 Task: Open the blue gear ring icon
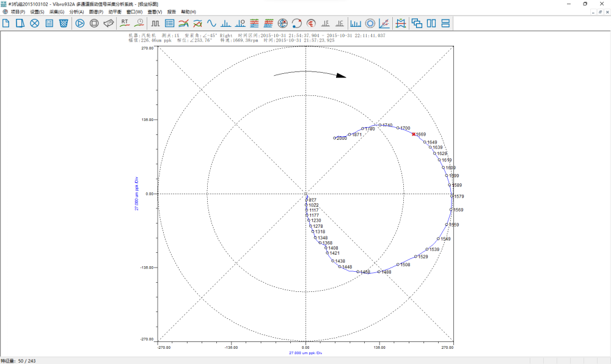370,23
